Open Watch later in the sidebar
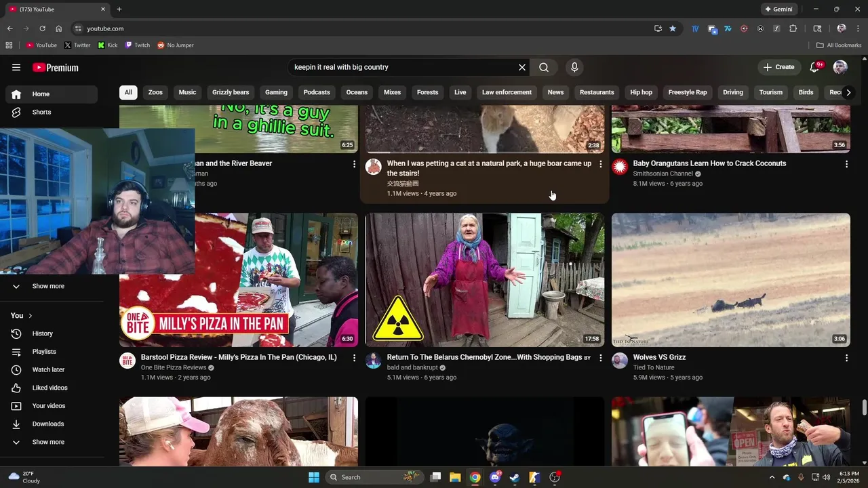 (x=52, y=369)
